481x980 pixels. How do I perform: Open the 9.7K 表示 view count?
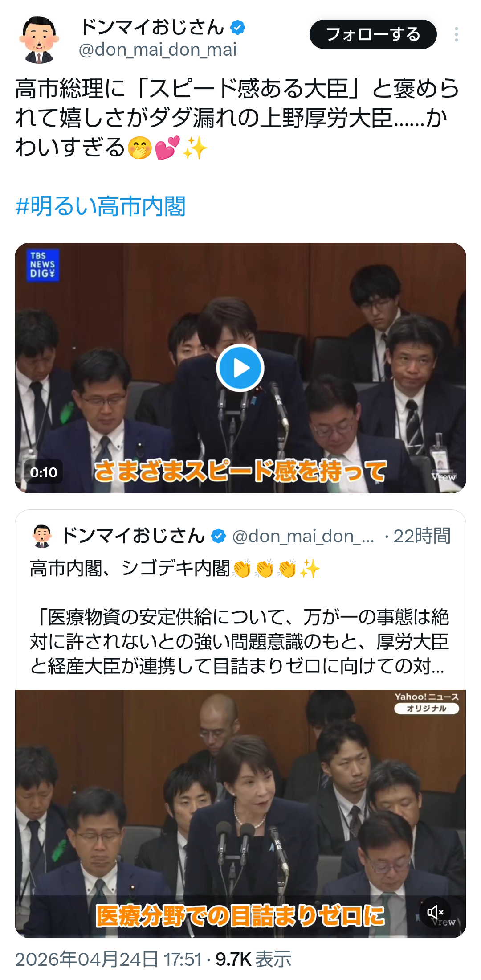253,959
